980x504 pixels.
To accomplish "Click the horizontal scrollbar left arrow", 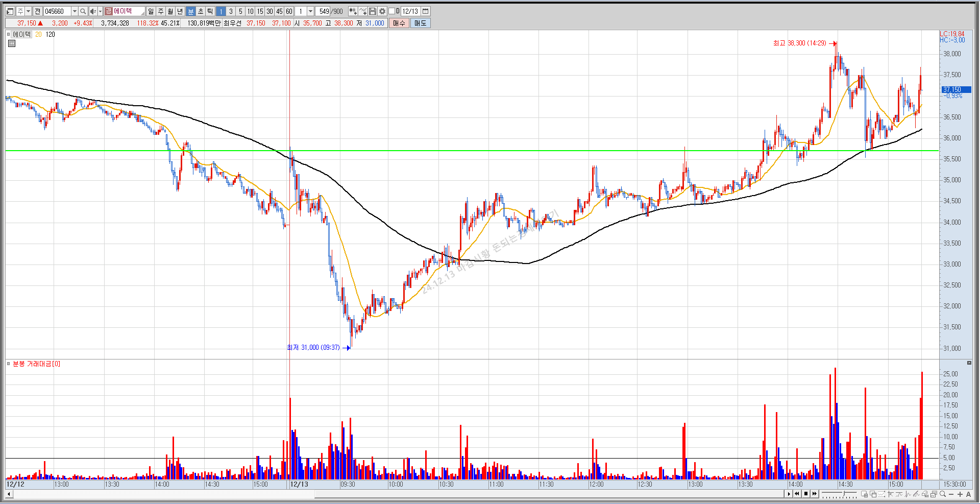I will (9, 494).
